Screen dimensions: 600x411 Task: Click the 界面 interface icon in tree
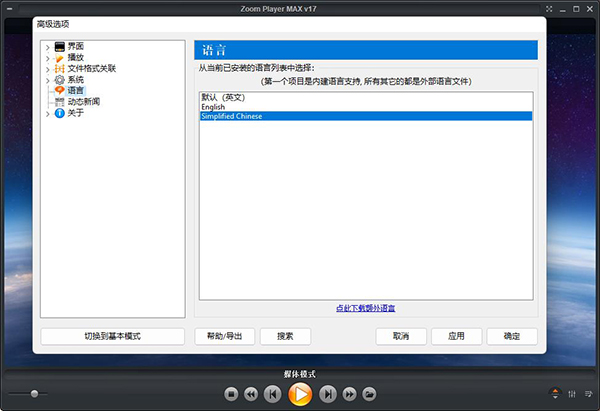[x=60, y=47]
